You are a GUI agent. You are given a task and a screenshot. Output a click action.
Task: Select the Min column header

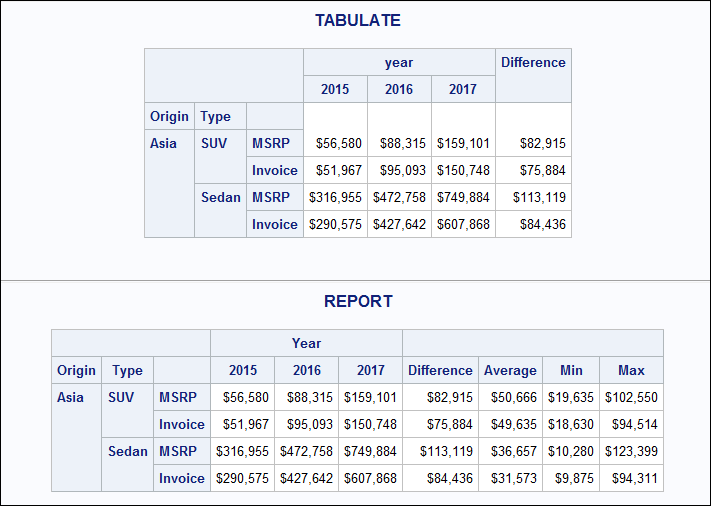click(571, 370)
